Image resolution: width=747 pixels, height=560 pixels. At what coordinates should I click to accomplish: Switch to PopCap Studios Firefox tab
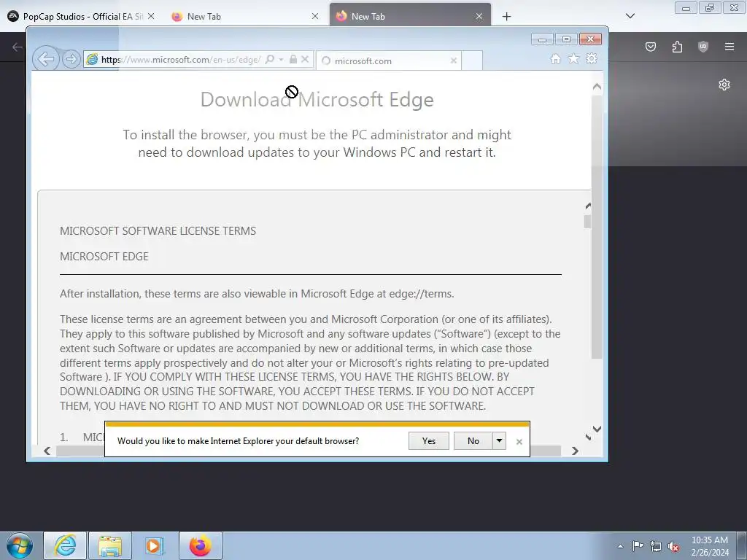coord(82,16)
